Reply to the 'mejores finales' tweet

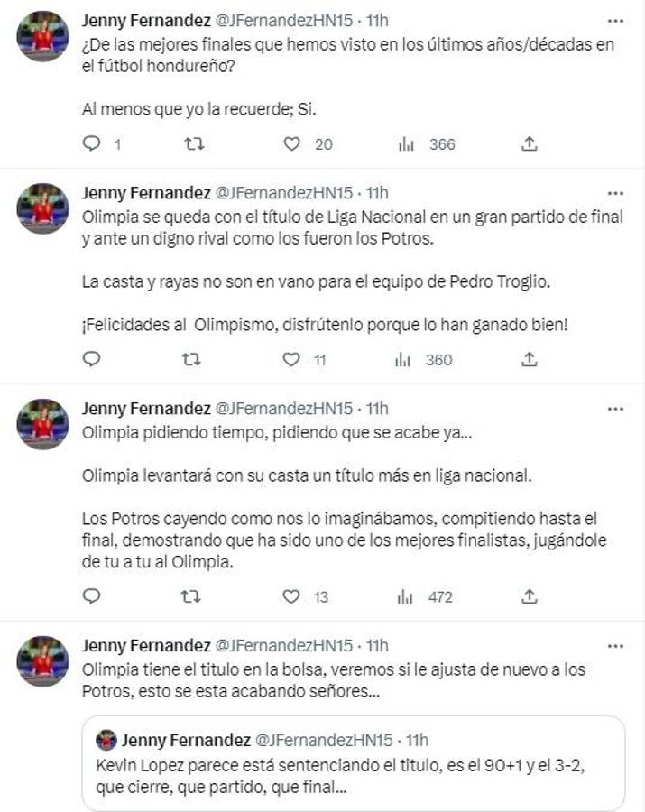(92, 143)
